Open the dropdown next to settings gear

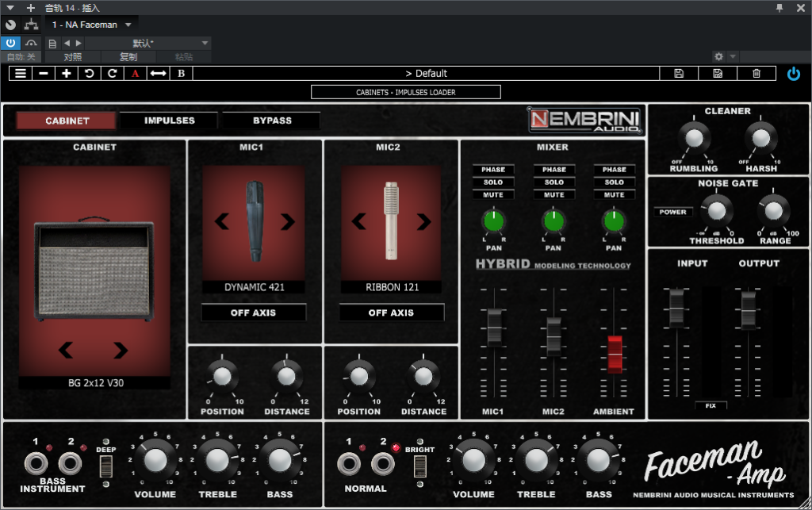(x=732, y=56)
